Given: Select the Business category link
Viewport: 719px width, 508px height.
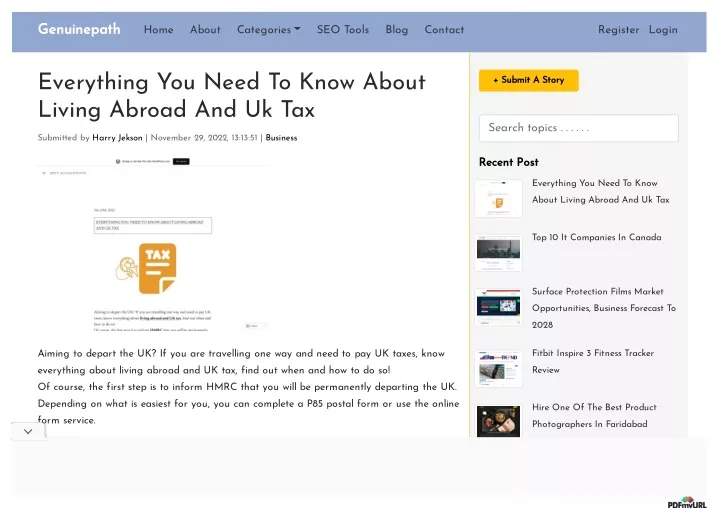Looking at the screenshot, I should point(281,138).
